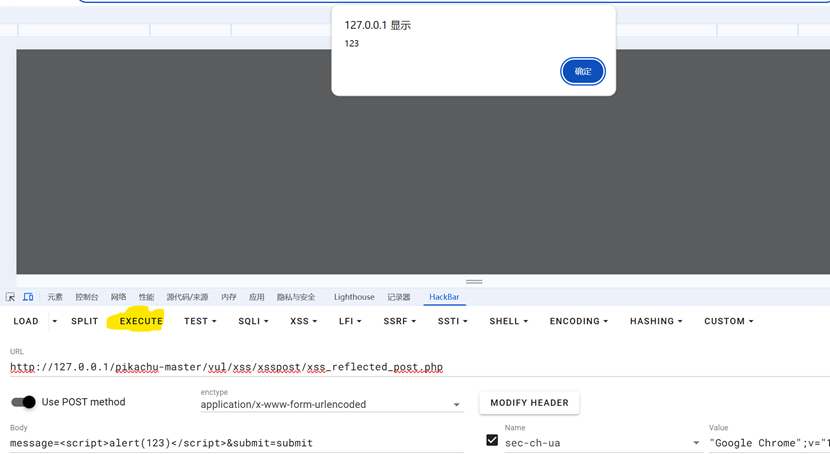Uncheck the sec-ch-ua header checkbox
This screenshot has height=454, width=830.
(492, 440)
